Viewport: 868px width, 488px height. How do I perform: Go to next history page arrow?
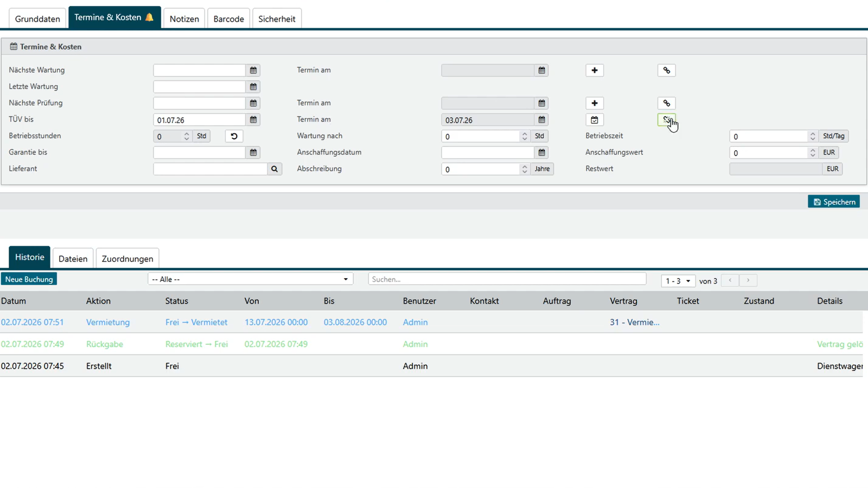coord(748,280)
